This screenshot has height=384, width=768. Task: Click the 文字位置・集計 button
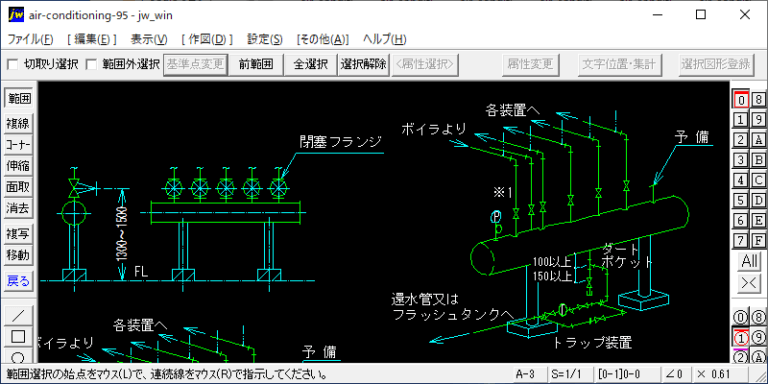(x=621, y=64)
